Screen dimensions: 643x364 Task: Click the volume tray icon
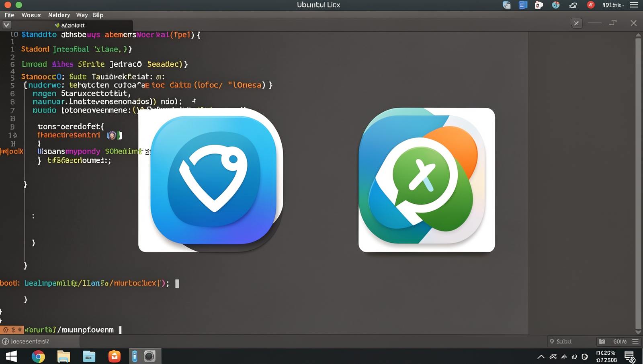tap(574, 357)
